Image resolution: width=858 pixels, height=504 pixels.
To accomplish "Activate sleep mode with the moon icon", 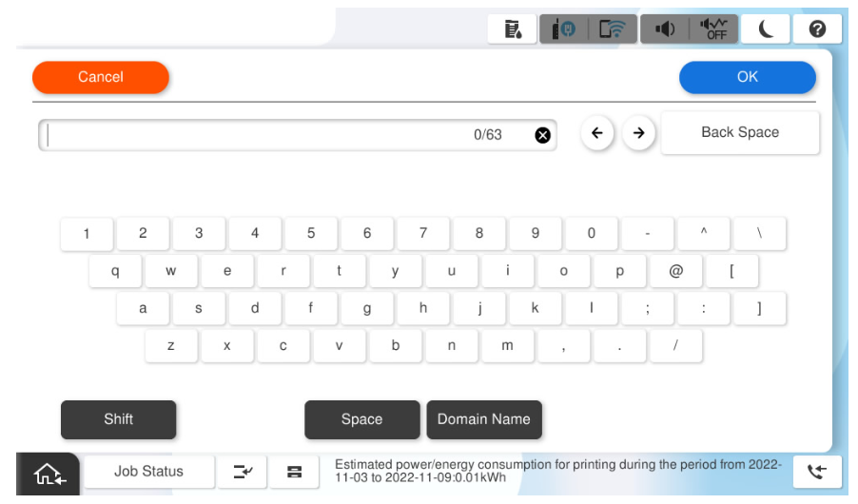I will pos(766,29).
